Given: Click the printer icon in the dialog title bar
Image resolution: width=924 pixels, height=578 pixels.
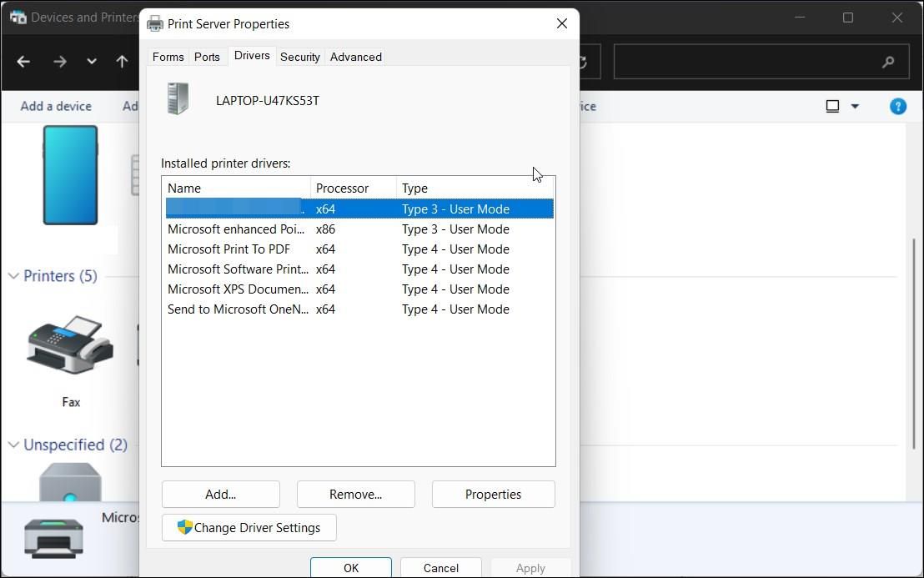Looking at the screenshot, I should point(153,23).
